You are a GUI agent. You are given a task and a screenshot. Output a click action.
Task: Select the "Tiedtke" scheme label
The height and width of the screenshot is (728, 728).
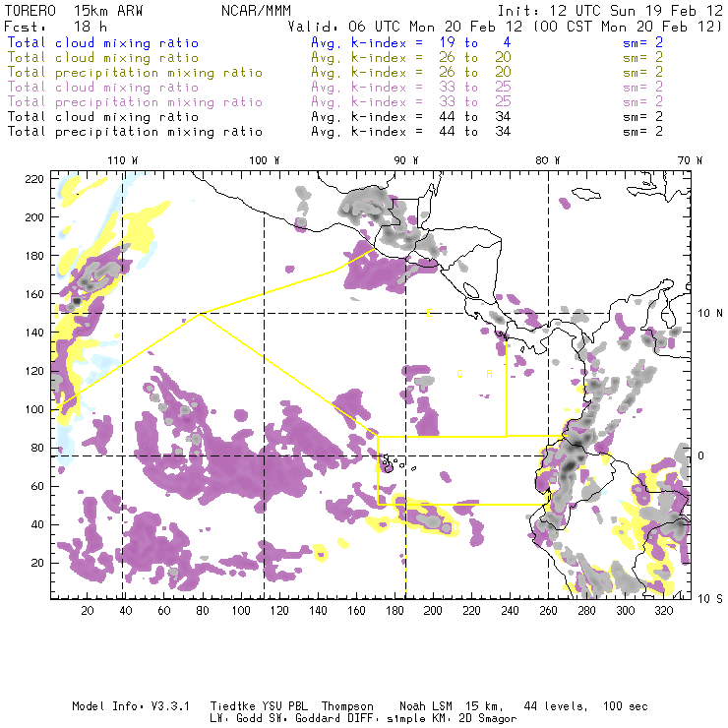232,706
